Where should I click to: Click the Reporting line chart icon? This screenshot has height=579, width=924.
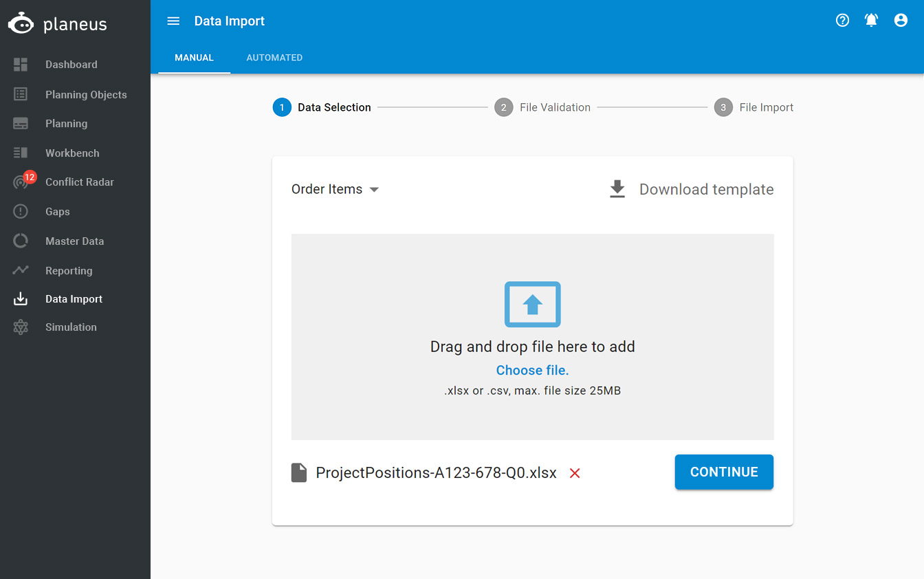pyautogui.click(x=21, y=270)
